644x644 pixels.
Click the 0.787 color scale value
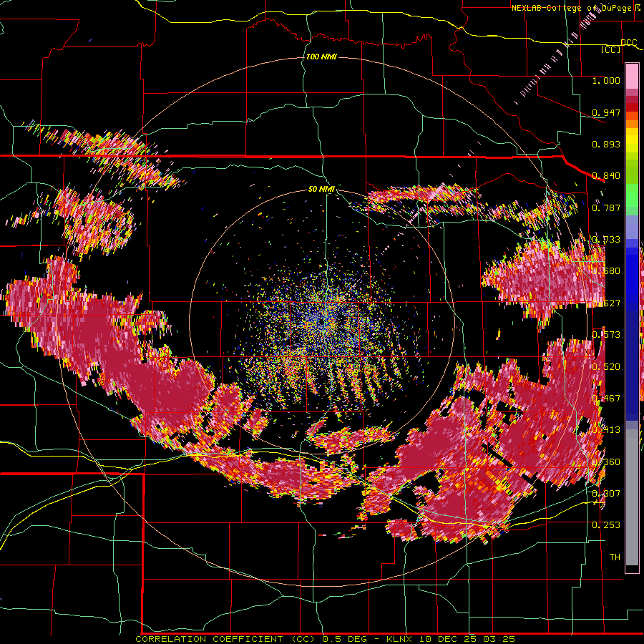[x=606, y=208]
